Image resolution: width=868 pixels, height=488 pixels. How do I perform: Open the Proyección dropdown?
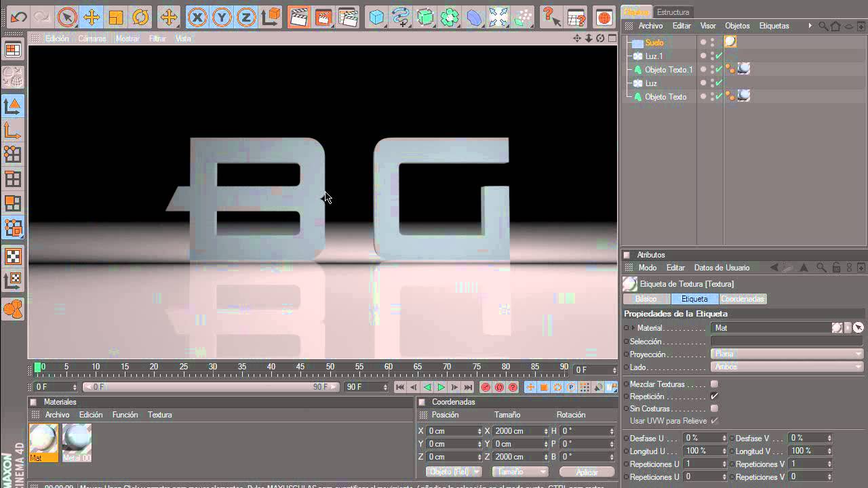coord(787,354)
